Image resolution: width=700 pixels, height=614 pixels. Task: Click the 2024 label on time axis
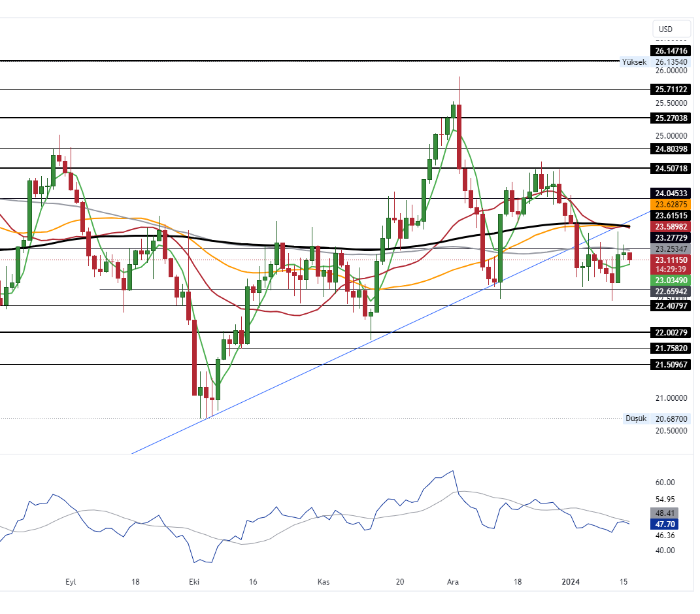[571, 582]
